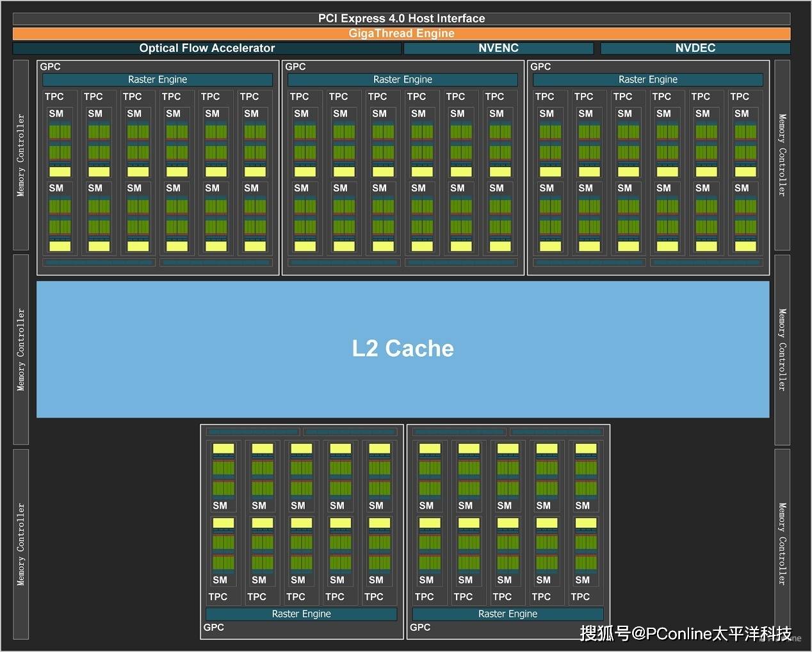Select the NVDEC block

695,48
